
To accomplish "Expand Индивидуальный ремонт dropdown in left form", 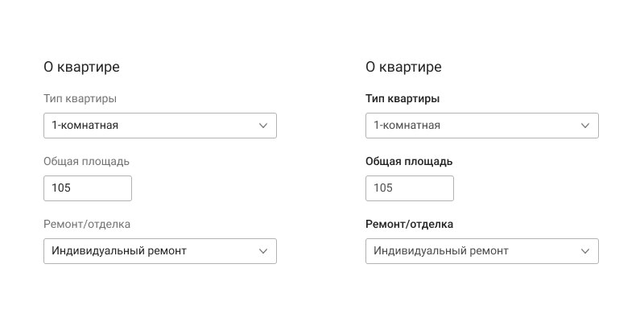I will (160, 251).
